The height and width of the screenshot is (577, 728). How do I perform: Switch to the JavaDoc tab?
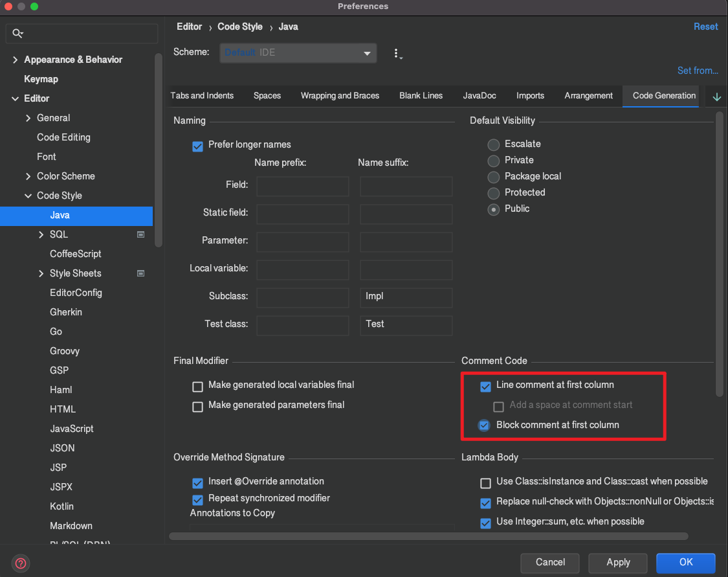pos(479,96)
